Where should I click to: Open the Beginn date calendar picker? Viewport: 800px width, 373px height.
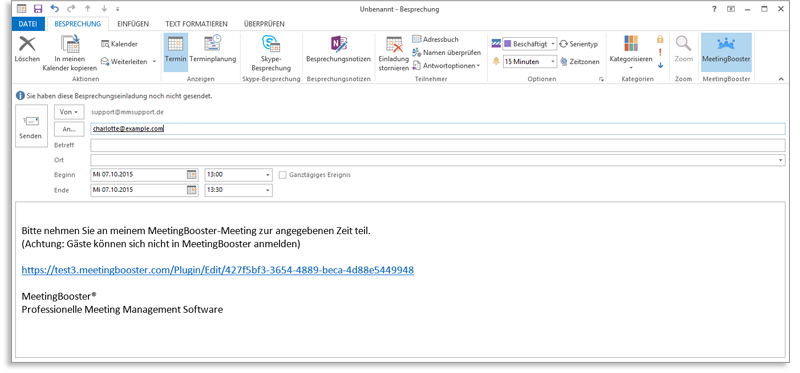coord(191,175)
